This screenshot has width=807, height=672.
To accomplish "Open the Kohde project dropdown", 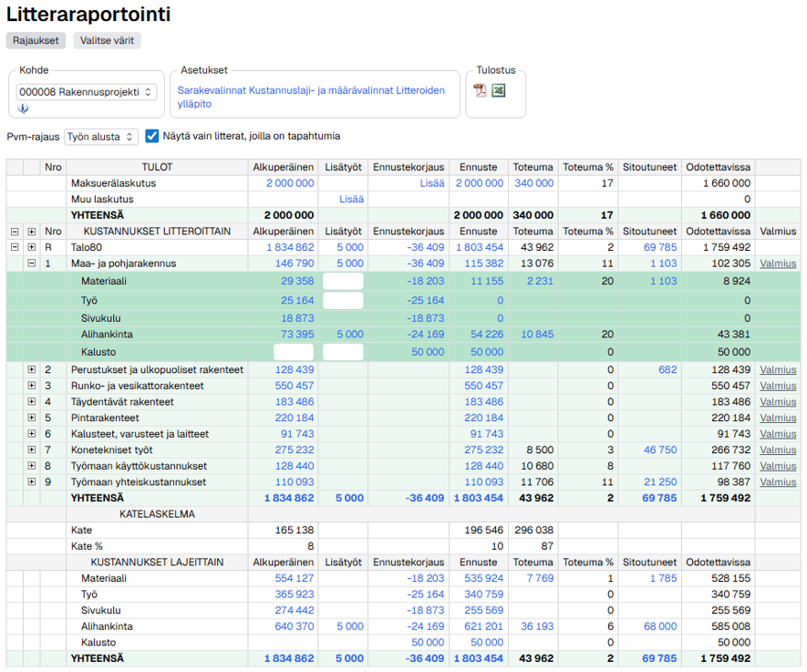I will 87,92.
